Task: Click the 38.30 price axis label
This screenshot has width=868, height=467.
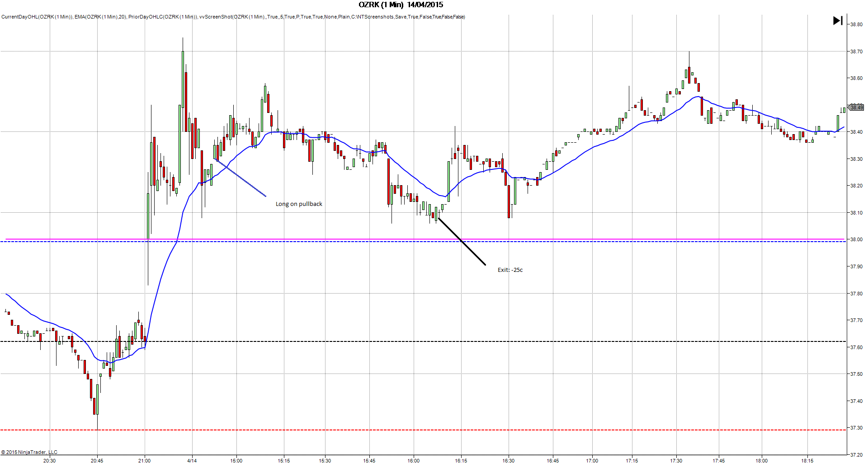Action: 856,159
